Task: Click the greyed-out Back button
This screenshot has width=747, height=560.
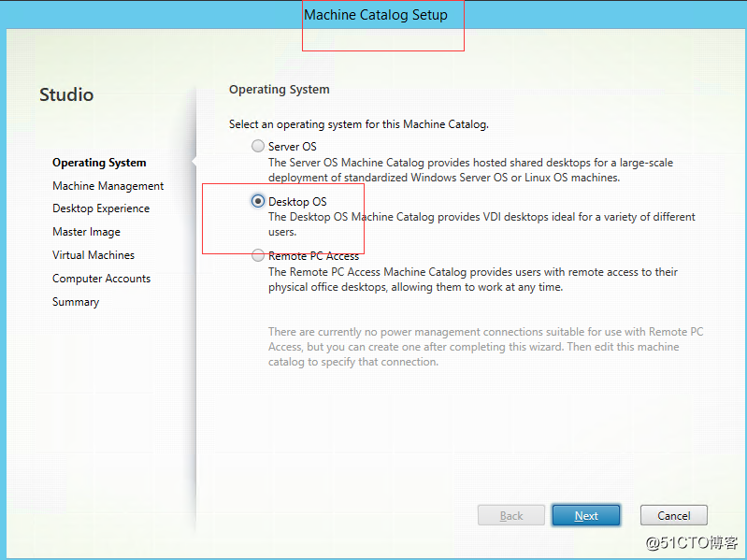Action: [511, 515]
